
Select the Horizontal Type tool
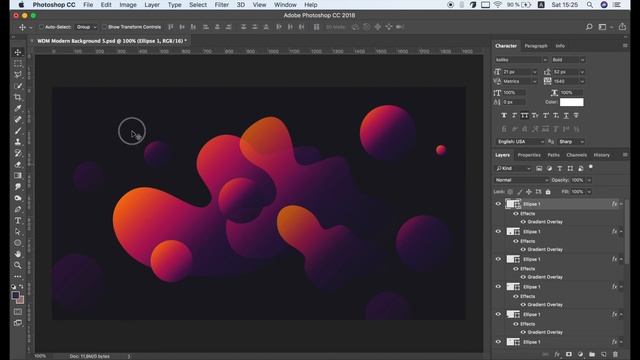click(18, 220)
